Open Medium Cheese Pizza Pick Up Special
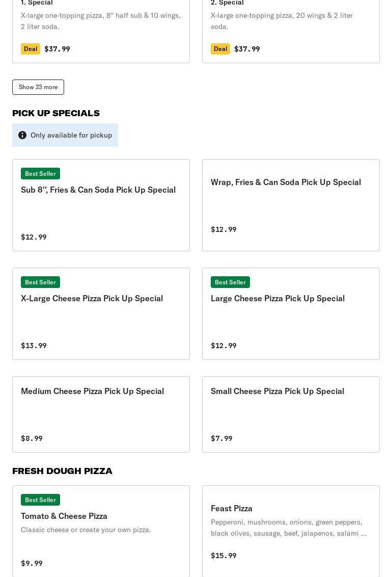Image resolution: width=392 pixels, height=577 pixels. (x=101, y=414)
